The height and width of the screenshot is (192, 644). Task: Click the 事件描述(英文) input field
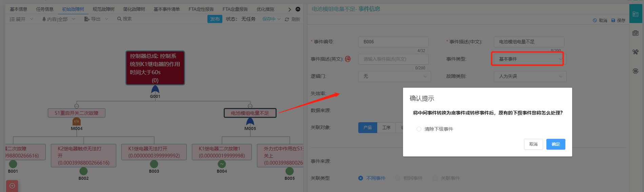pyautogui.click(x=393, y=59)
